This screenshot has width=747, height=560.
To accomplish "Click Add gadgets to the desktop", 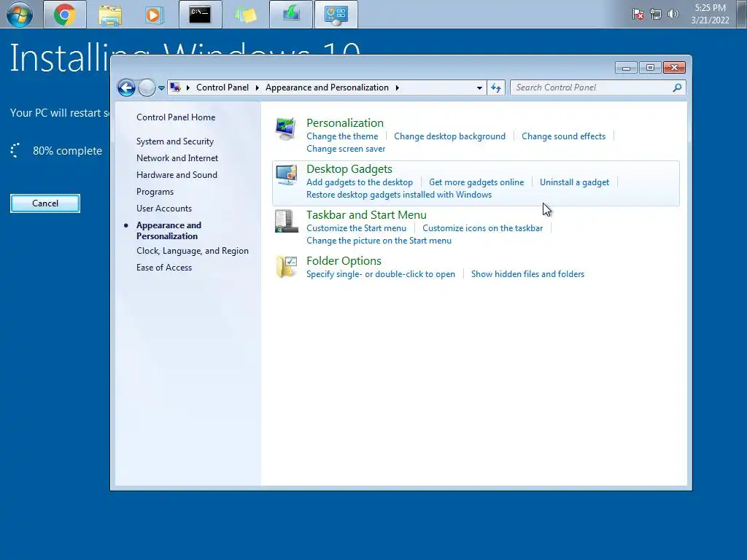I will click(360, 182).
